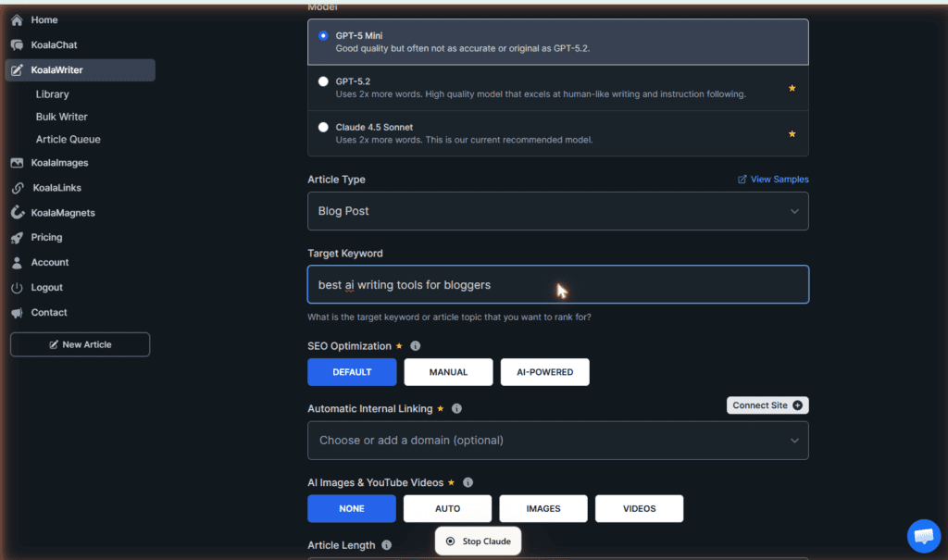
Task: Click the star icon on GPT-5.2 row
Action: (x=792, y=88)
